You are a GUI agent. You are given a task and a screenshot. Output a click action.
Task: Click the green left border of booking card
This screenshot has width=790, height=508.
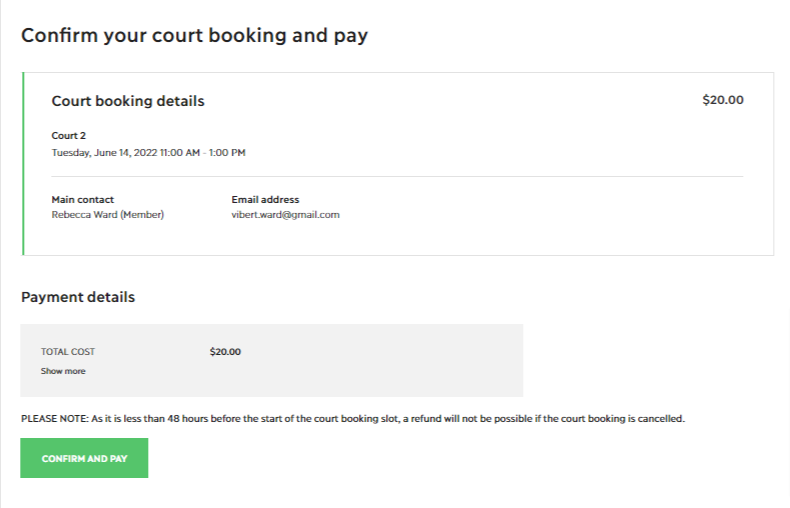pos(22,163)
